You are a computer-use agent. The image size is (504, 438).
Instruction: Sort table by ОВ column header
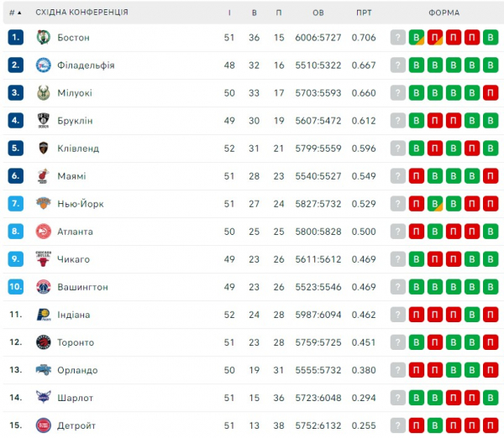pos(318,13)
